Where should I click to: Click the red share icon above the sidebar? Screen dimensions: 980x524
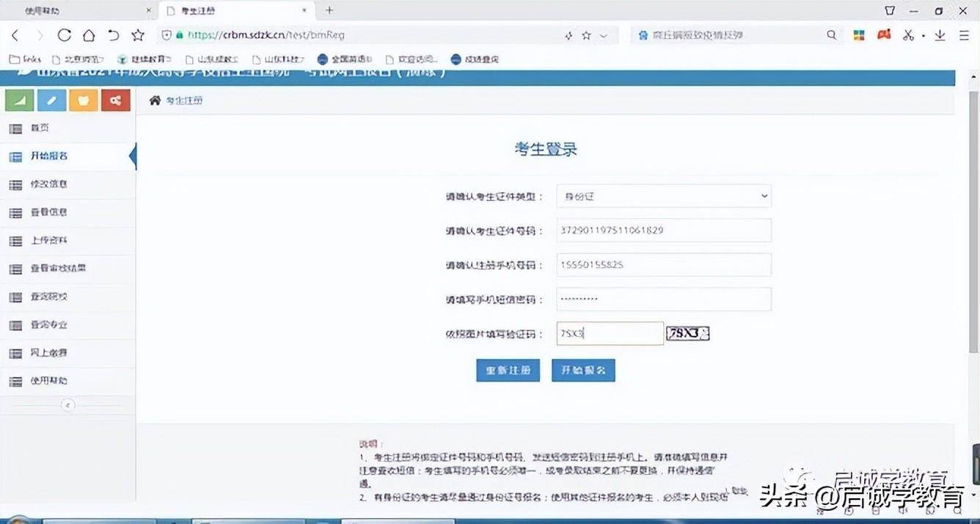tap(115, 99)
